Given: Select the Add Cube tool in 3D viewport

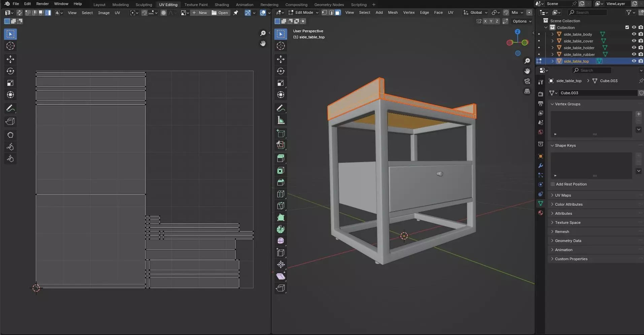Looking at the screenshot, I should pos(281,133).
